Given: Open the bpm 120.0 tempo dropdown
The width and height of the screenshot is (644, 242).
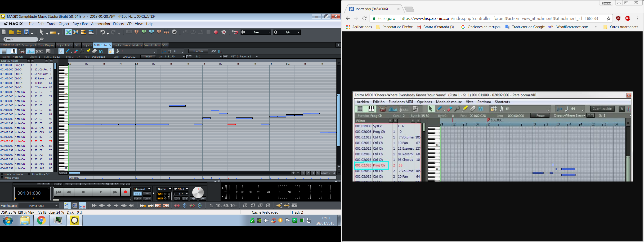Looking at the screenshot, I should (x=181, y=189).
